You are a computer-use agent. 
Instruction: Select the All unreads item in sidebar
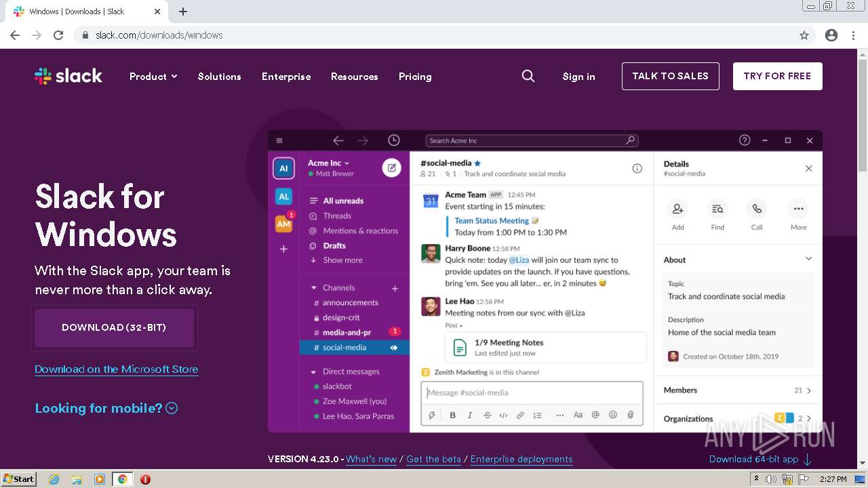pyautogui.click(x=343, y=201)
